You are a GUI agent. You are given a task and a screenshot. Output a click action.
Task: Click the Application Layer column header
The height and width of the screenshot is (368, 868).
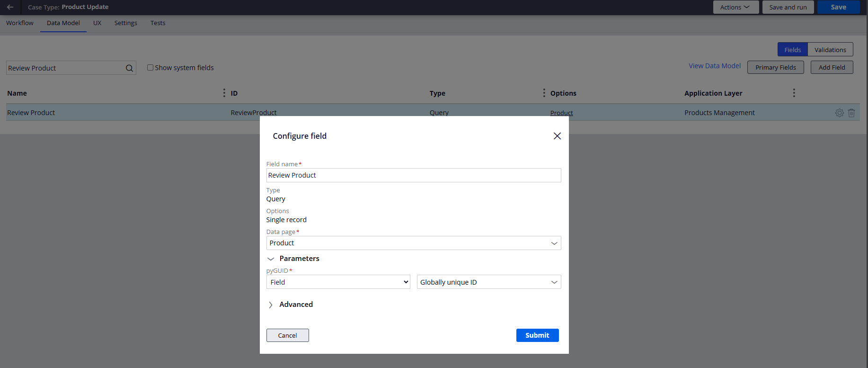click(x=713, y=93)
